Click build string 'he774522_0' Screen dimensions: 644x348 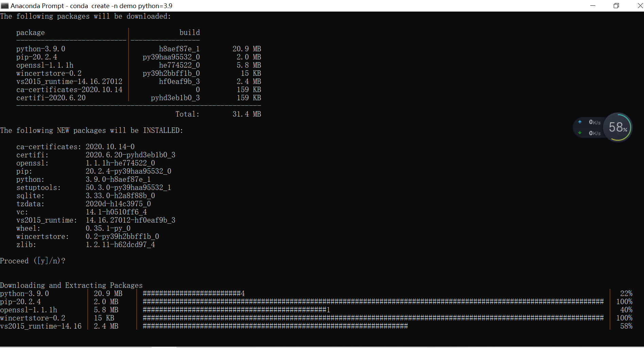click(x=180, y=65)
